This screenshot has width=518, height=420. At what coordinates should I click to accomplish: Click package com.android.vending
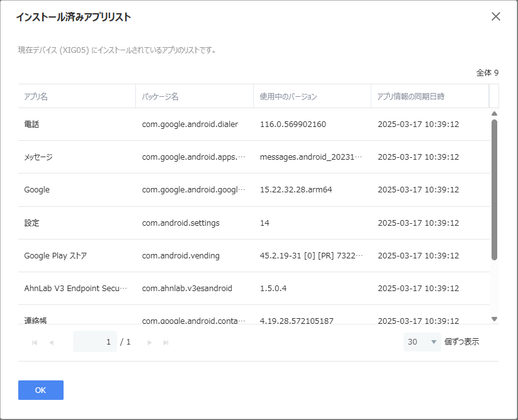(181, 256)
